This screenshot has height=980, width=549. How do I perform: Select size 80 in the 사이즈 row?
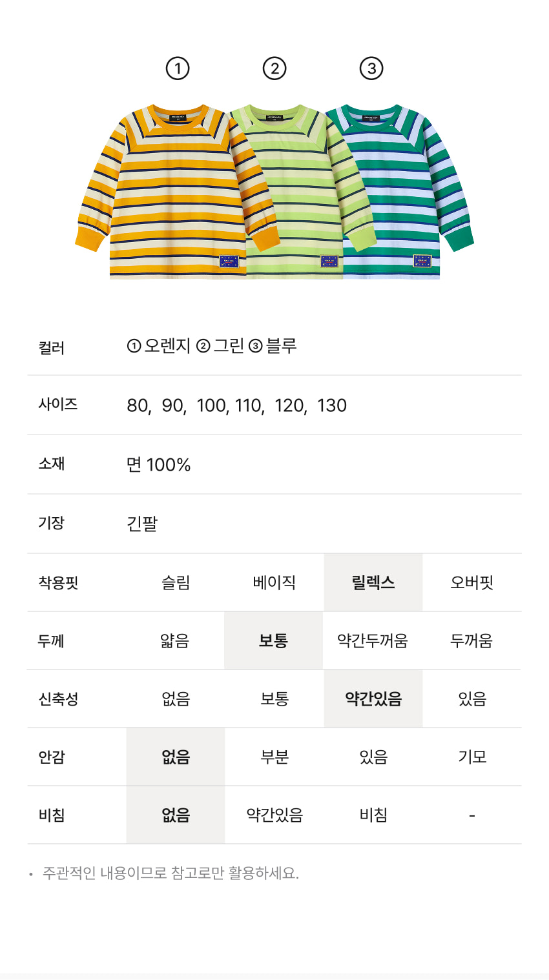[138, 405]
